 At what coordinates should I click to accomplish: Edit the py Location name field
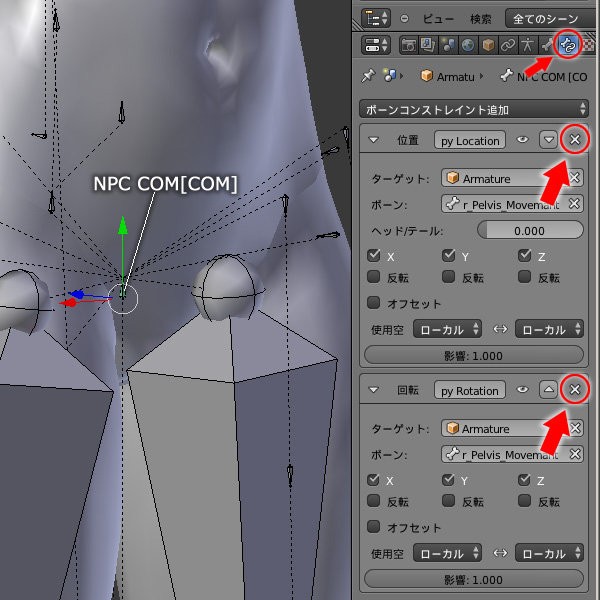(x=470, y=140)
